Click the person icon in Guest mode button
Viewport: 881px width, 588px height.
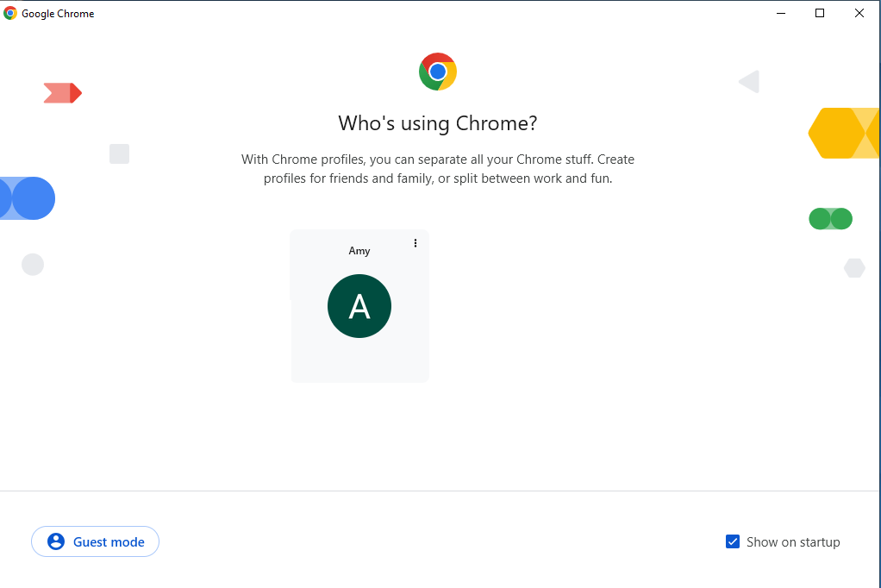pos(56,541)
